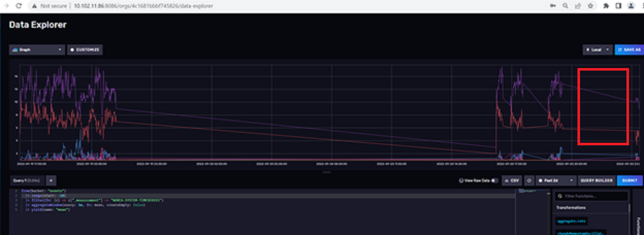
Task: Click the Filter Functions search field
Action: (x=592, y=196)
